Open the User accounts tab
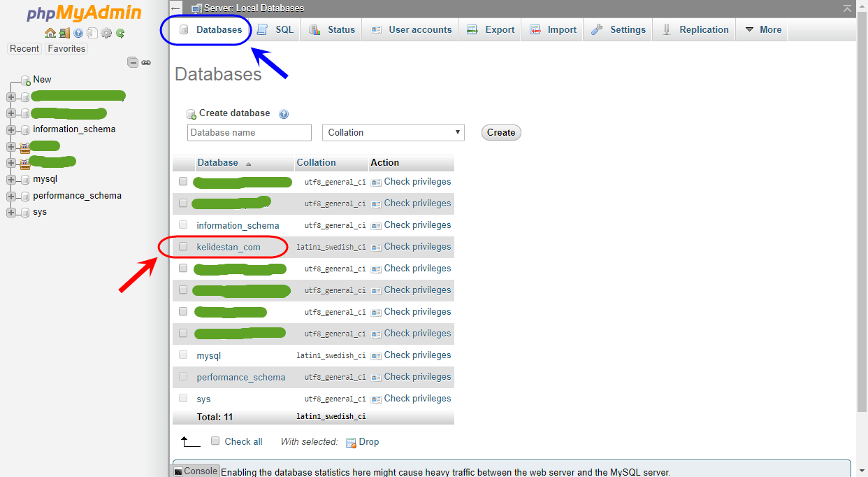This screenshot has width=868, height=477. (x=412, y=29)
